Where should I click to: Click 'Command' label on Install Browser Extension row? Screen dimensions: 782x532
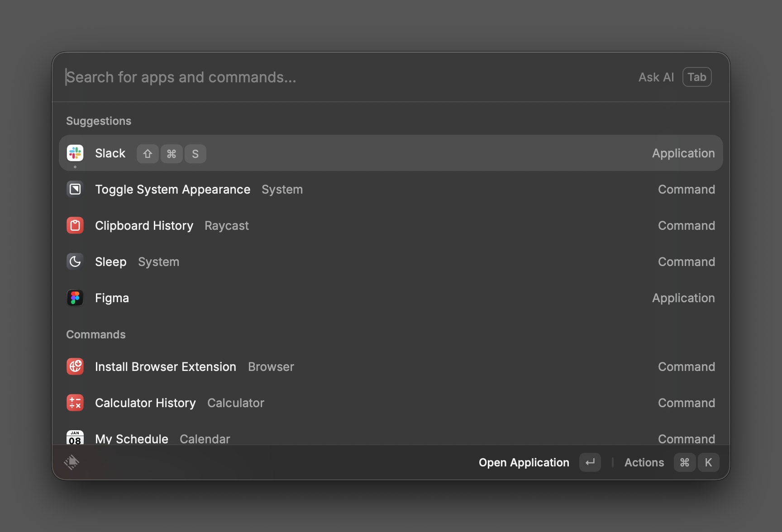tap(687, 367)
